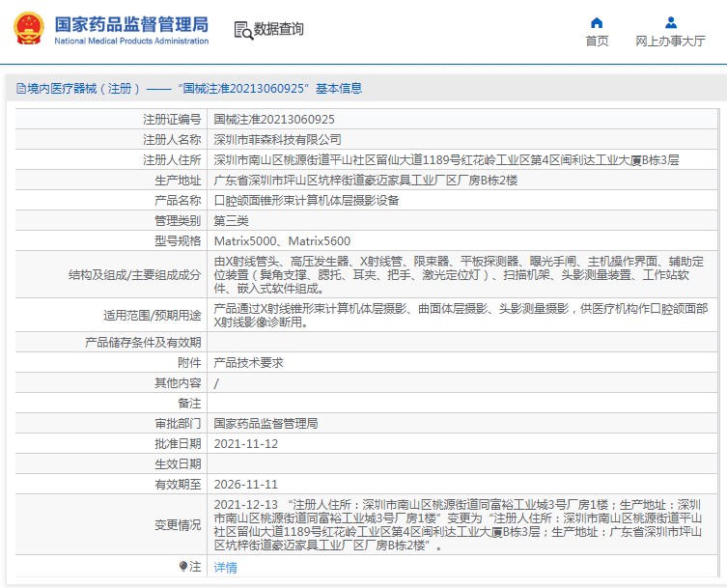Click the 注册人住所 row label

coord(172,160)
